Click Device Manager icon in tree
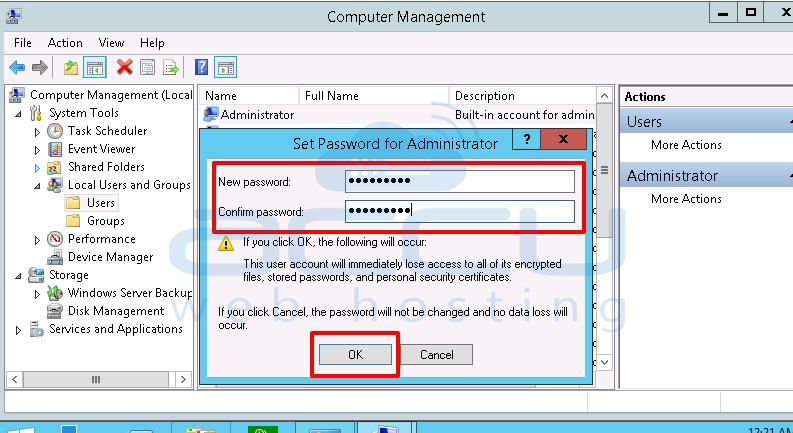 click(x=55, y=257)
